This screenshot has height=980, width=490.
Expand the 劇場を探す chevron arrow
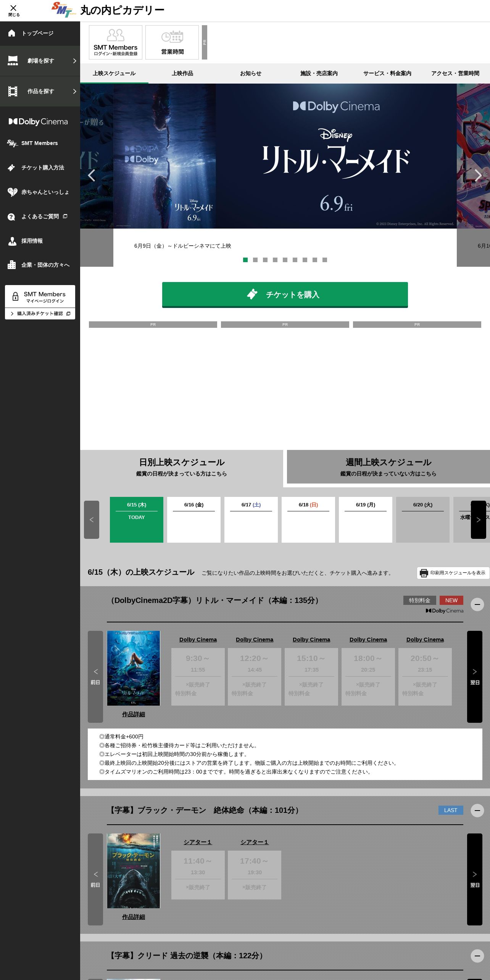pyautogui.click(x=74, y=61)
